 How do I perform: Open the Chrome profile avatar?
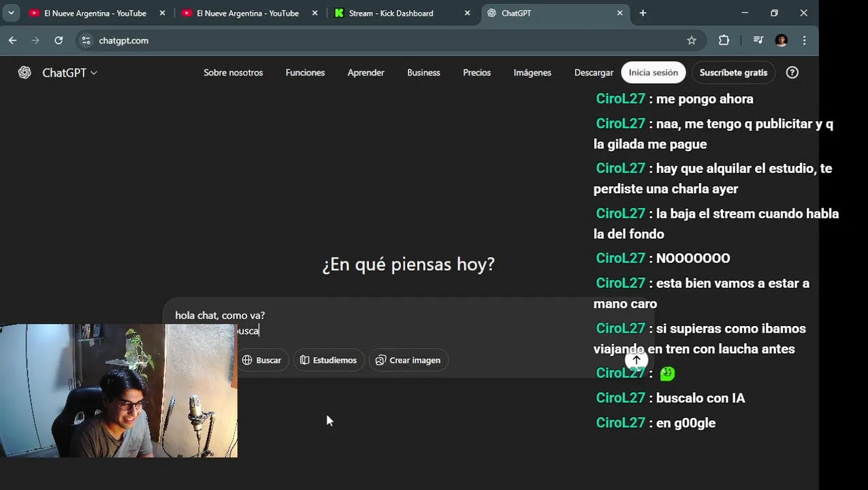(781, 40)
